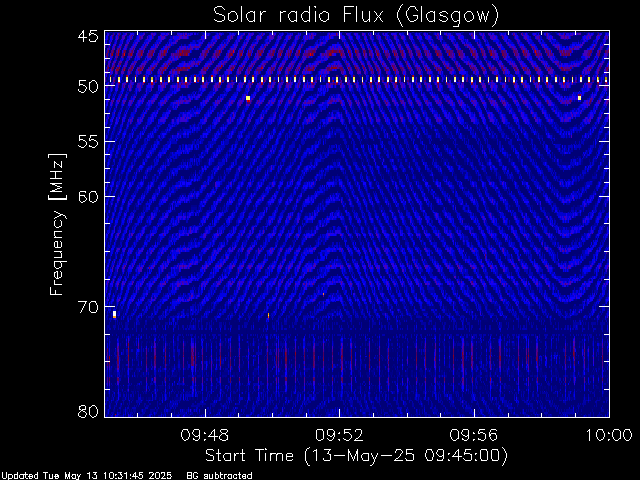Viewport: 640px width, 480px height.
Task: Click the 50 MHz axis tick label
Action: coord(88,87)
